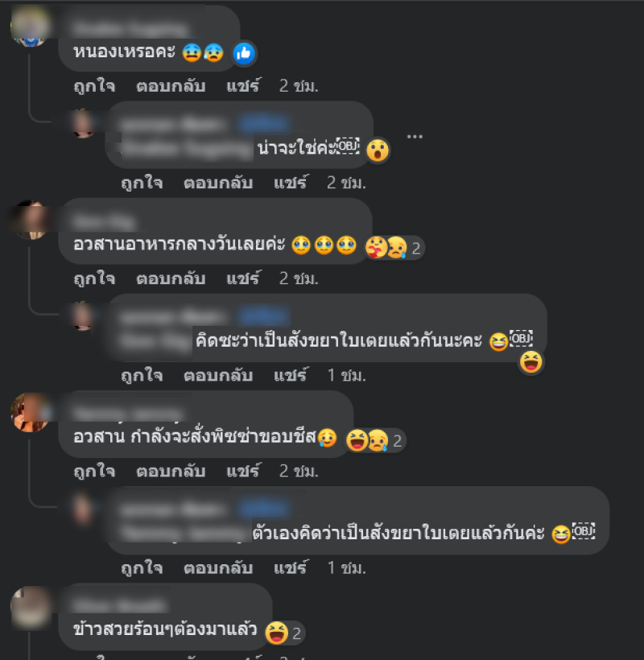Viewport: 644px width, 660px height.
Task: Click the wow emoji reaction on น่าจะใช่ค่ะ reply
Action: pos(378,150)
